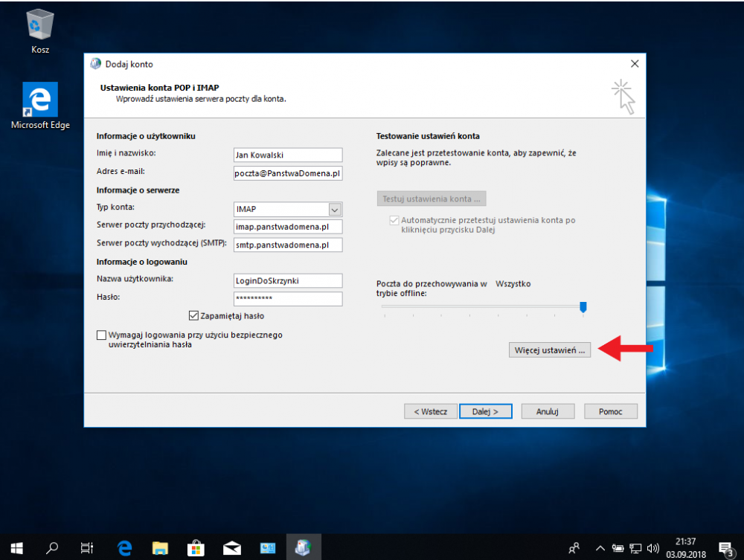The image size is (744, 560).
Task: Close the Dodaj konto dialog
Action: [635, 63]
